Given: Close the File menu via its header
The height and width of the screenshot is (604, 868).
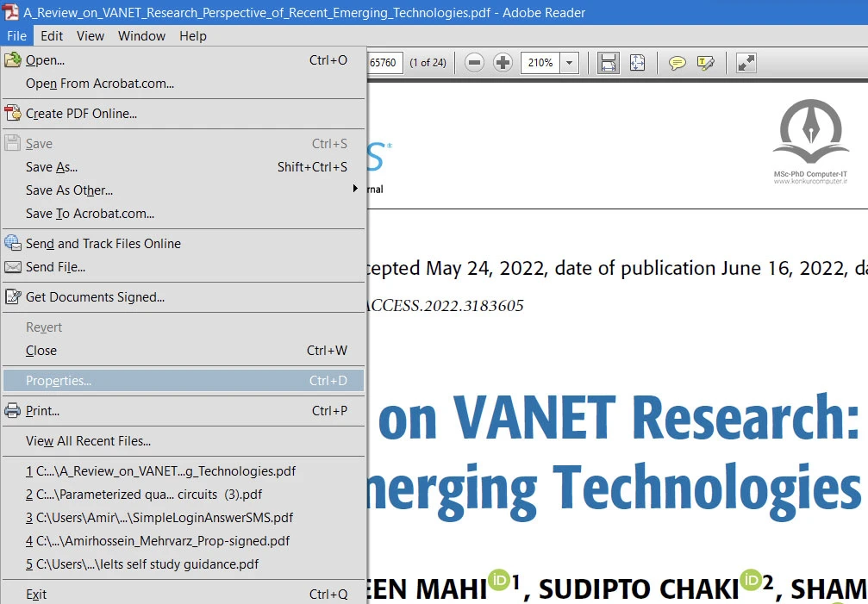Looking at the screenshot, I should coord(16,36).
